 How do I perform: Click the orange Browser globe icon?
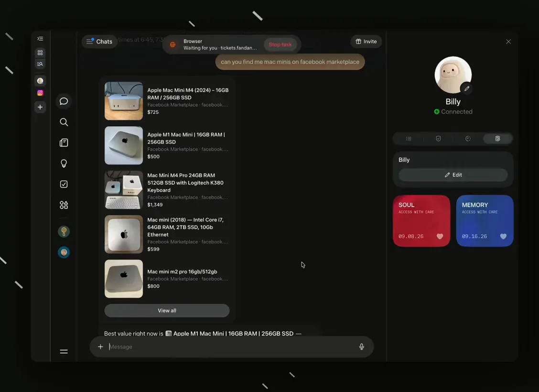click(173, 44)
